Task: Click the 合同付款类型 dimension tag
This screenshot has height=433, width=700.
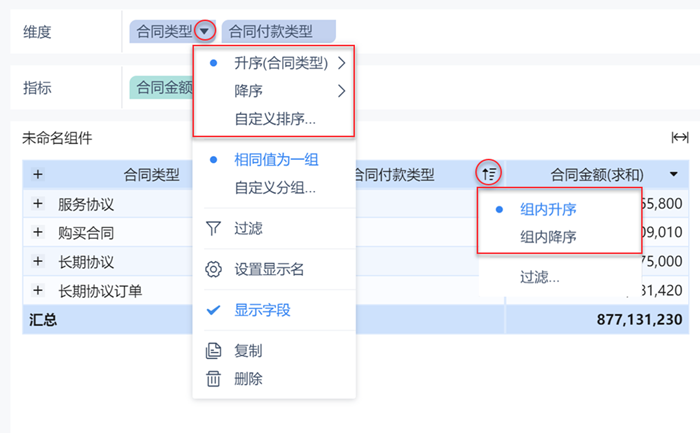Action: click(x=278, y=31)
